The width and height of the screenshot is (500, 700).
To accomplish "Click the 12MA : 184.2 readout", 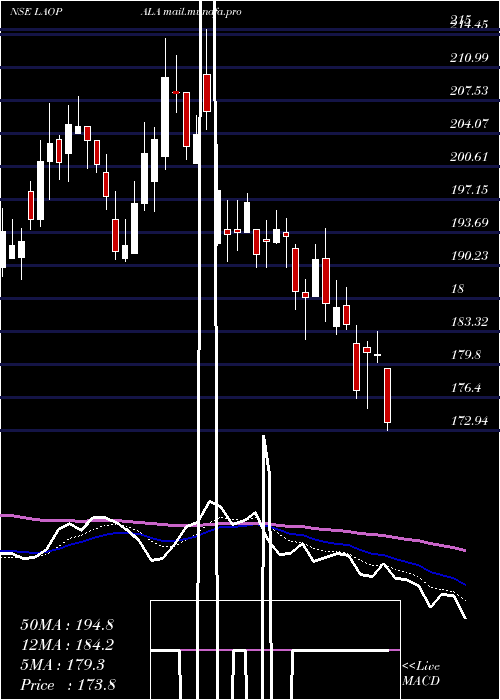I will coord(67,645).
